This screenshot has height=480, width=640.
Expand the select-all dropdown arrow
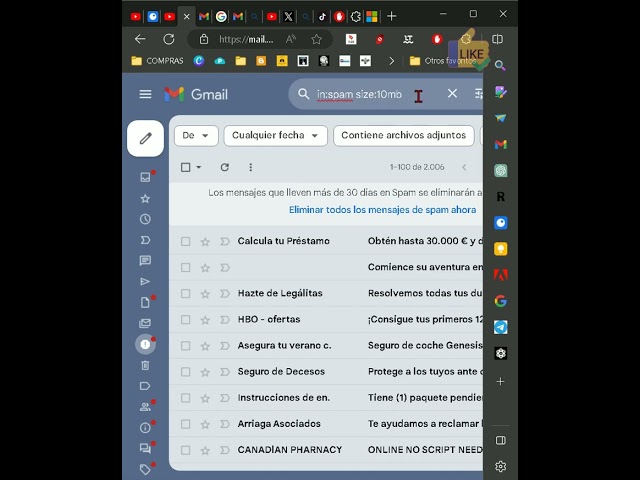[199, 167]
